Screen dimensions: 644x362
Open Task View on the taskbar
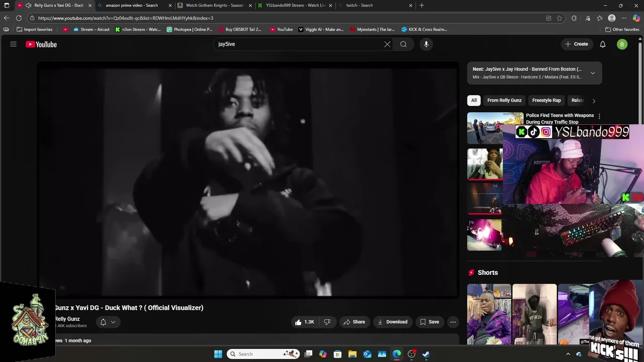pos(308,354)
